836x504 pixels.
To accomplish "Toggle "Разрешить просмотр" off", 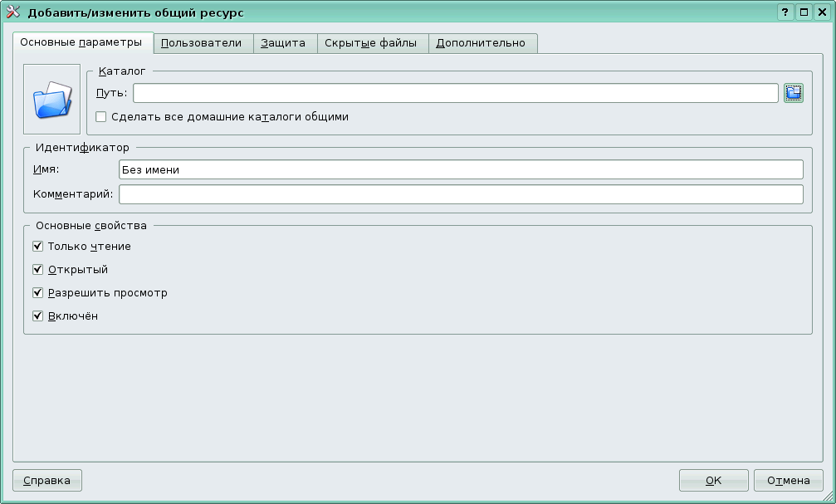I will (37, 292).
